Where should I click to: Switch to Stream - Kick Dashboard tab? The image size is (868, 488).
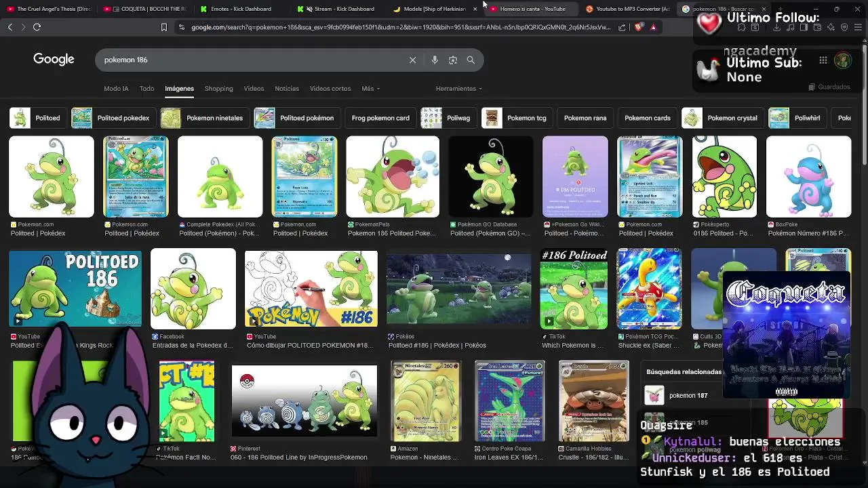point(338,9)
